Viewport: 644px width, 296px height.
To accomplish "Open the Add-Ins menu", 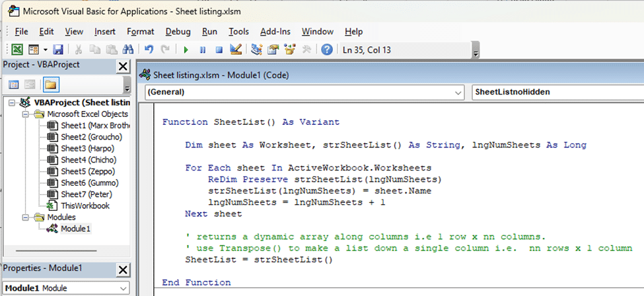I will pos(275,32).
